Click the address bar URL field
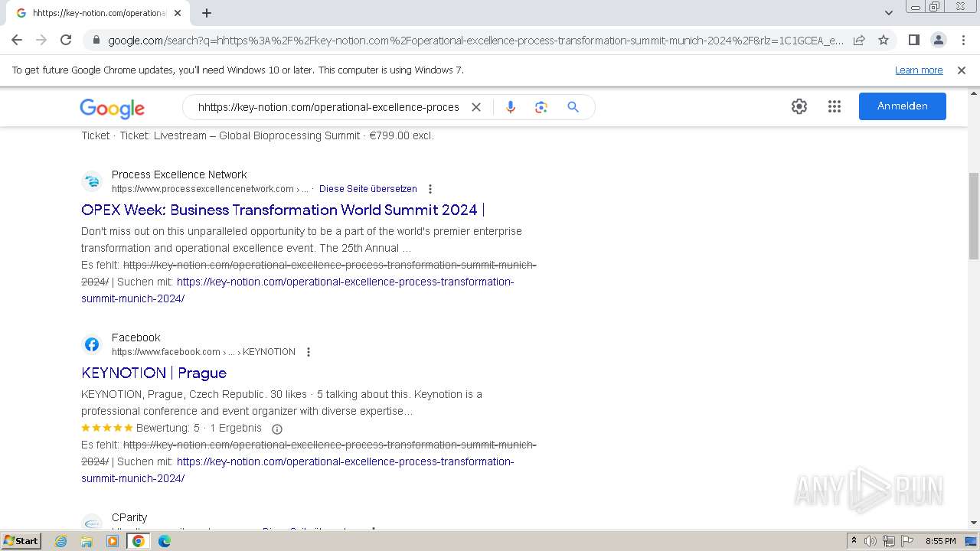980x551 pixels. tap(475, 41)
